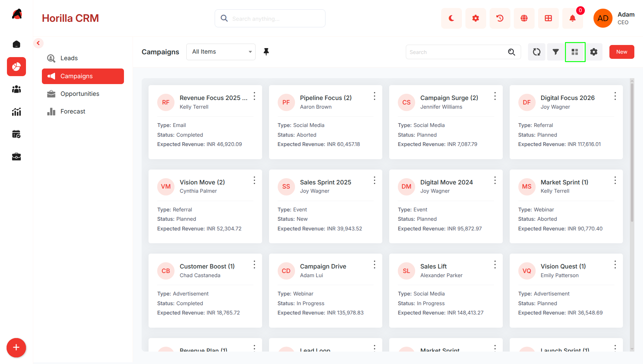Open the CRM pie chart module icon

coord(16,66)
